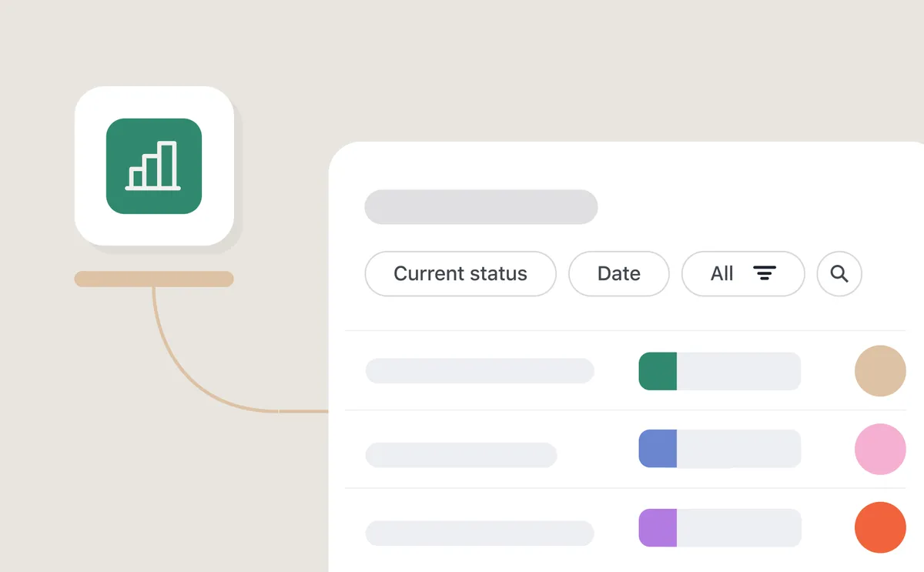Open the Current status filter
The image size is (924, 572).
460,274
